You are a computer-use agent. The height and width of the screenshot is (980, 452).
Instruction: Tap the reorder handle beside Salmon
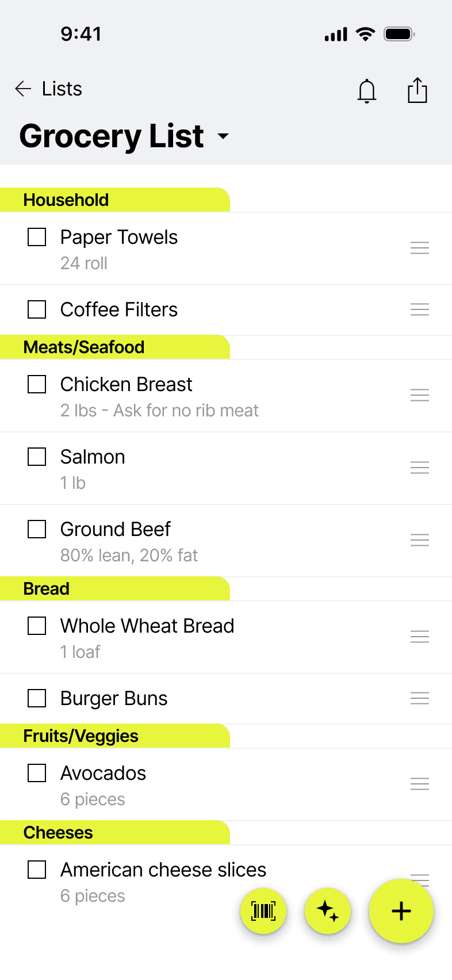tap(420, 468)
